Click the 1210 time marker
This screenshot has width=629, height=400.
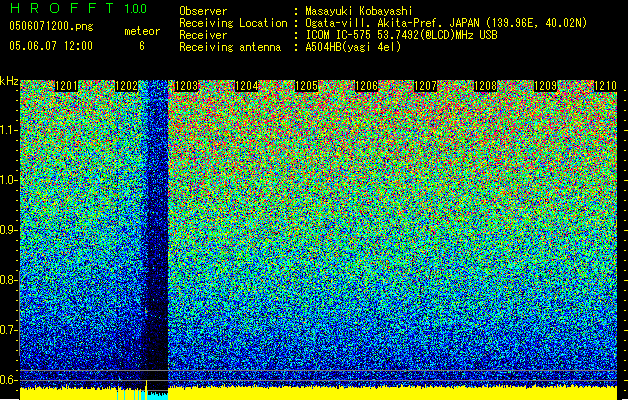coord(605,86)
